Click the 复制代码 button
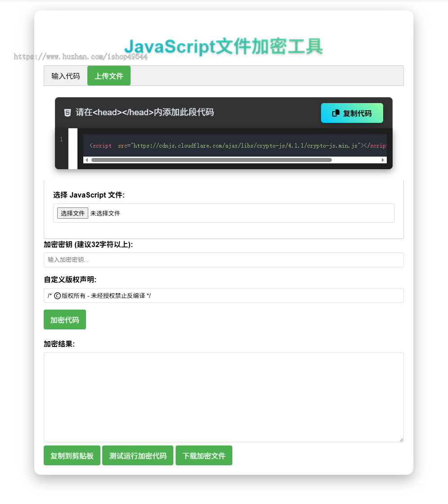Screen dimensions: 448x504 click(x=352, y=113)
